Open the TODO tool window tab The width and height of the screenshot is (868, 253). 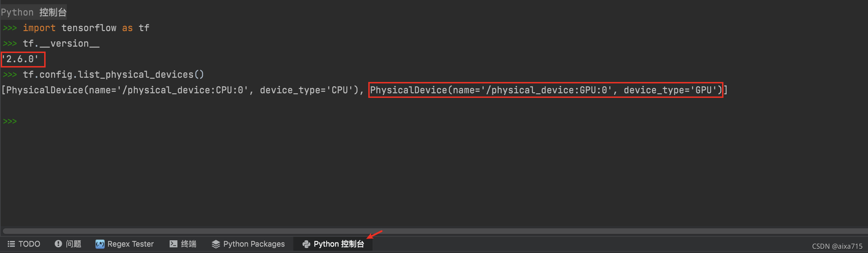pyautogui.click(x=24, y=244)
